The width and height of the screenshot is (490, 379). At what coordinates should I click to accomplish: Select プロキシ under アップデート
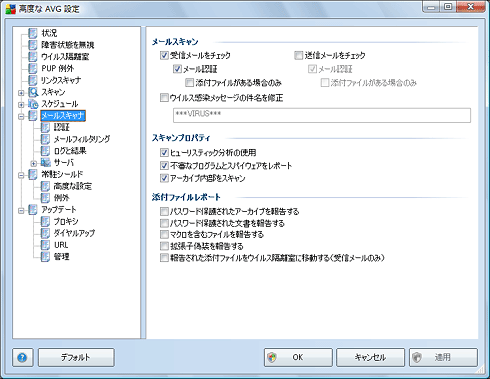66,221
